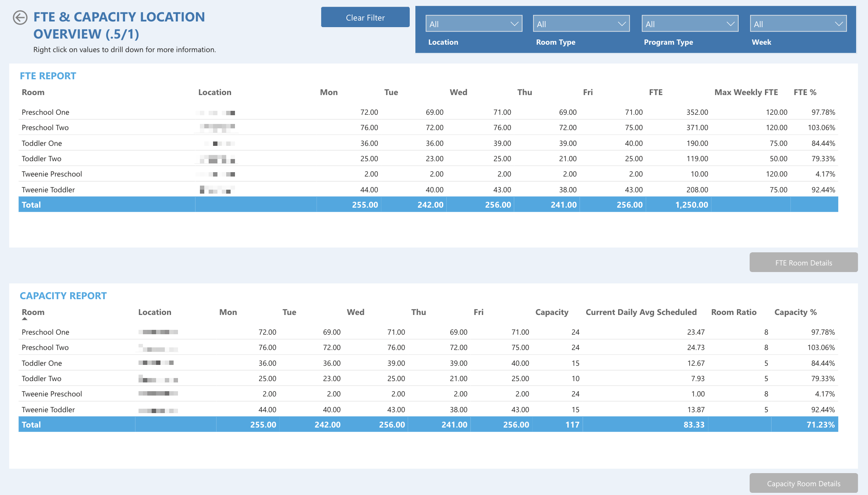The height and width of the screenshot is (495, 868).
Task: Select the Preschool One row in FTE Report
Action: tap(45, 112)
